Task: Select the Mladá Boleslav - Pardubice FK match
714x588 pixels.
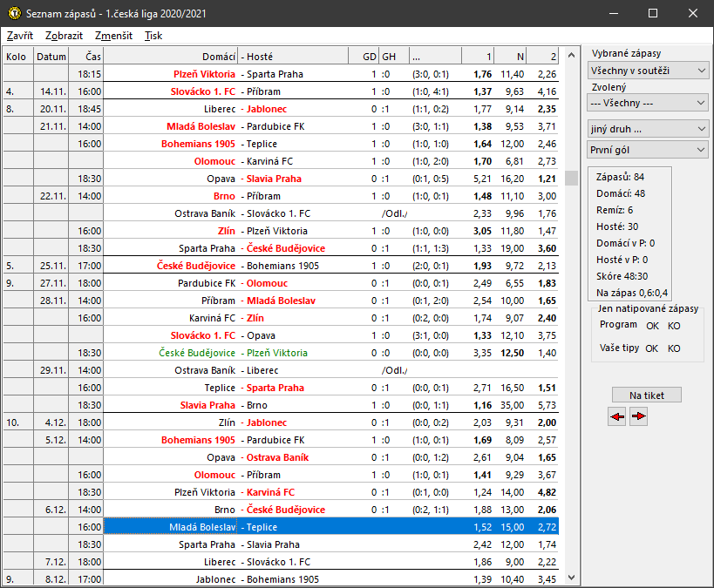Action: tap(331, 126)
